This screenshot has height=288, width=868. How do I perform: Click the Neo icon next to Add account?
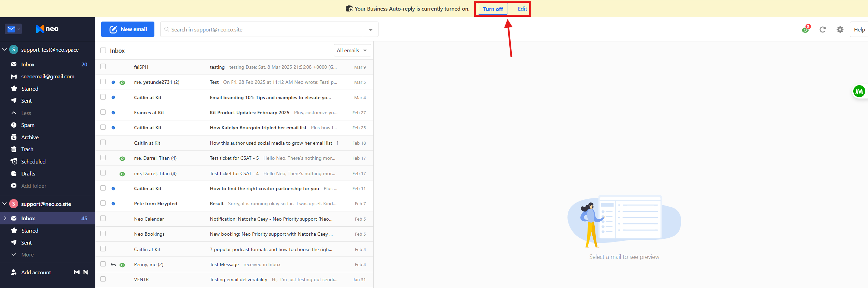(x=86, y=272)
